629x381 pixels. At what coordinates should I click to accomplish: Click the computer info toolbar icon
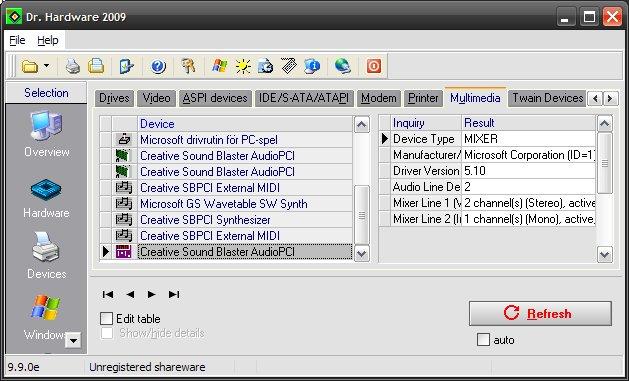312,66
